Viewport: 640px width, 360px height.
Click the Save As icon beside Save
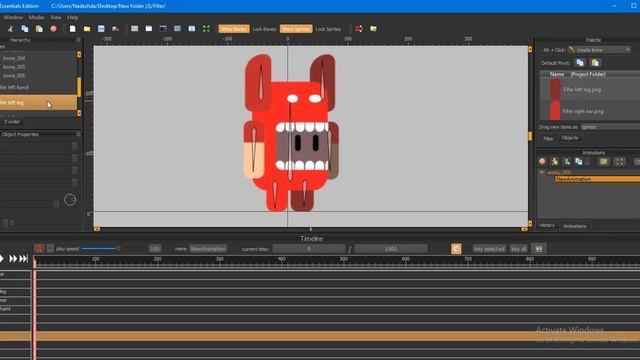tap(116, 29)
